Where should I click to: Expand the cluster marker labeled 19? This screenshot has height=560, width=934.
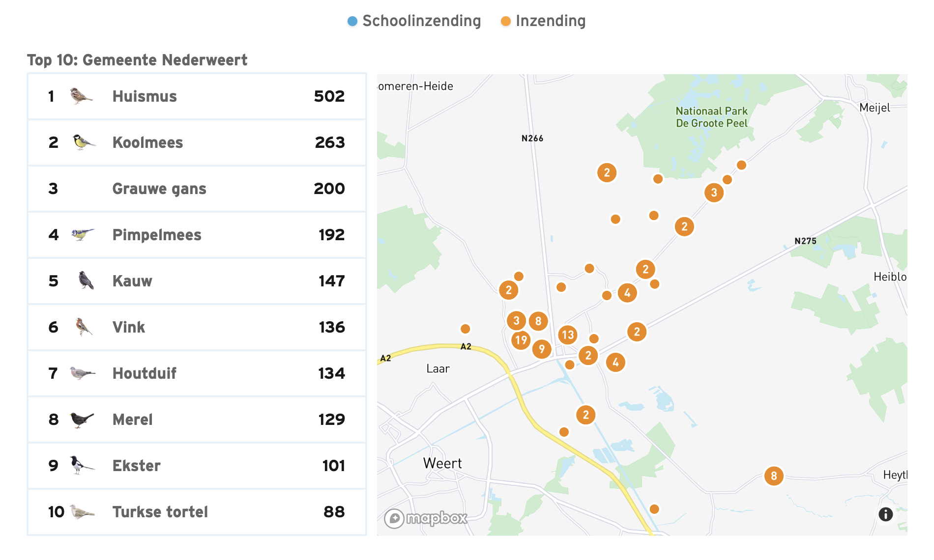pyautogui.click(x=521, y=340)
